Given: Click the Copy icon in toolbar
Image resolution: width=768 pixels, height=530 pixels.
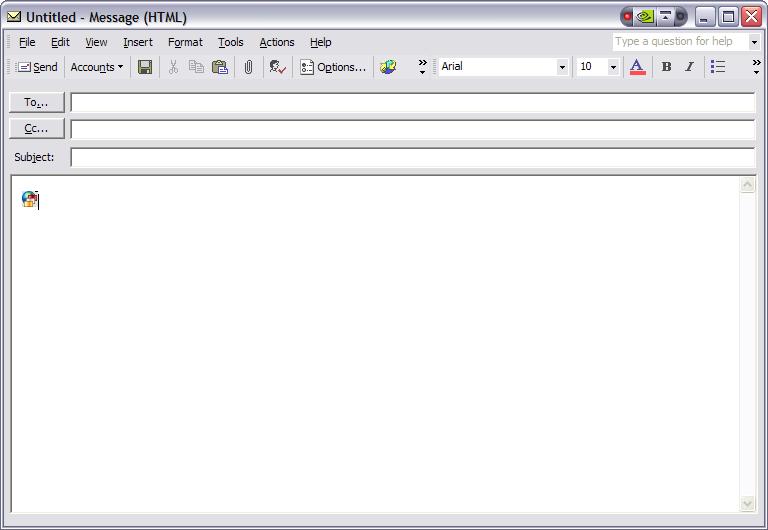Looking at the screenshot, I should (x=196, y=67).
